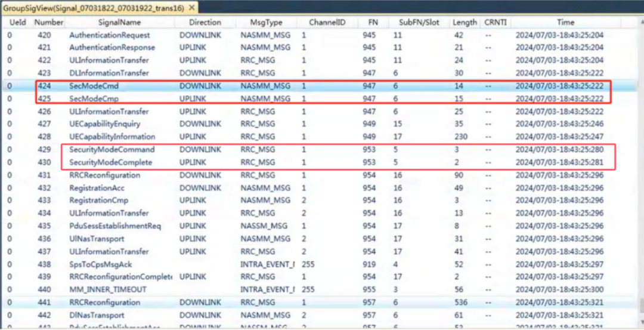The image size is (644, 330).
Task: Select RRCReconfiguration in row 441
Action: (x=104, y=302)
